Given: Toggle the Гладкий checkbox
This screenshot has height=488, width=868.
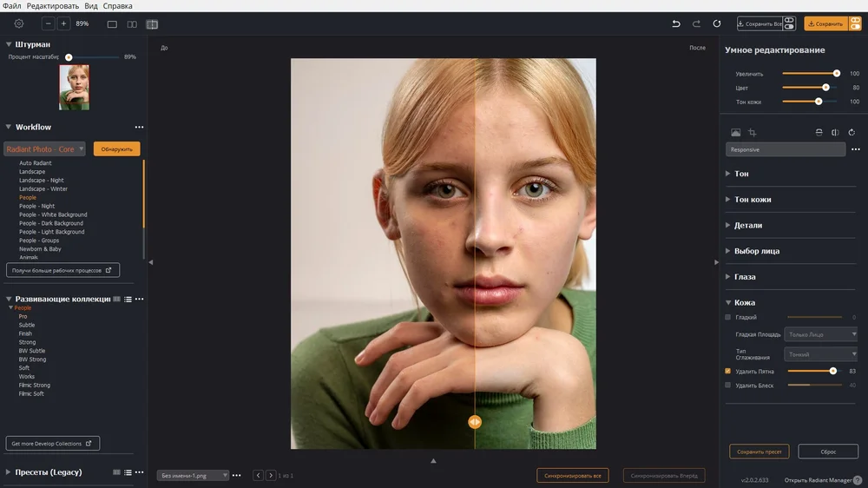Looking at the screenshot, I should pos(728,318).
